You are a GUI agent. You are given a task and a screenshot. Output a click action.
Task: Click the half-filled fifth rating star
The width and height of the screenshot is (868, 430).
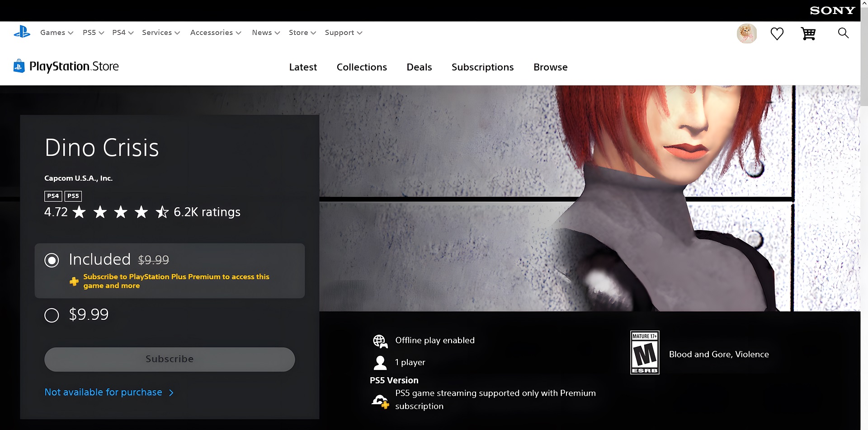(162, 212)
